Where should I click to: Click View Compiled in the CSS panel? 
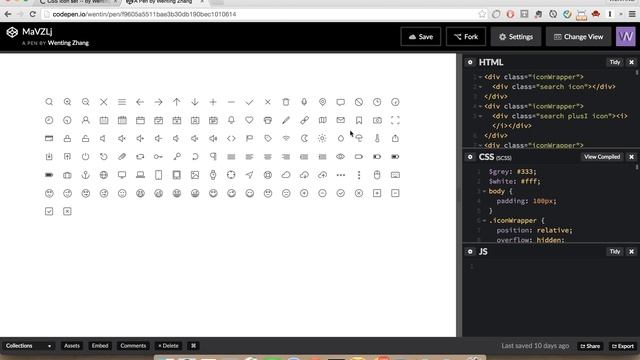pyautogui.click(x=602, y=157)
